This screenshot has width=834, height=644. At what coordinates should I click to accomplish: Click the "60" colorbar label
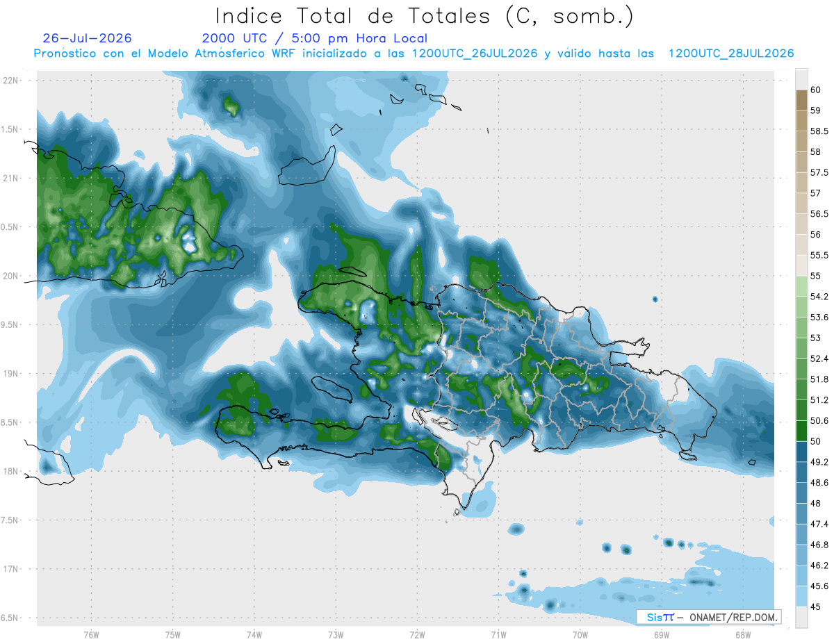[x=815, y=90]
